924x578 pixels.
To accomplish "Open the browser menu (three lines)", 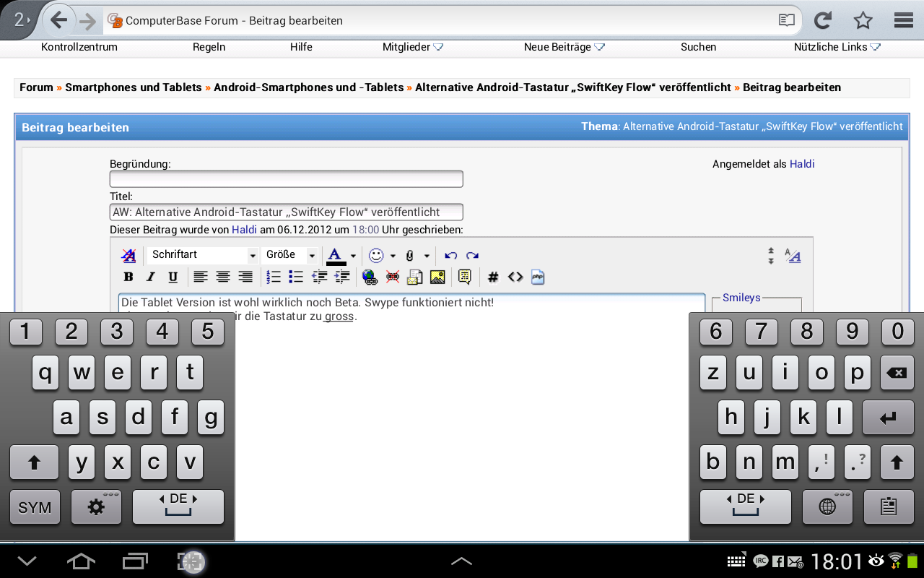I will (904, 20).
